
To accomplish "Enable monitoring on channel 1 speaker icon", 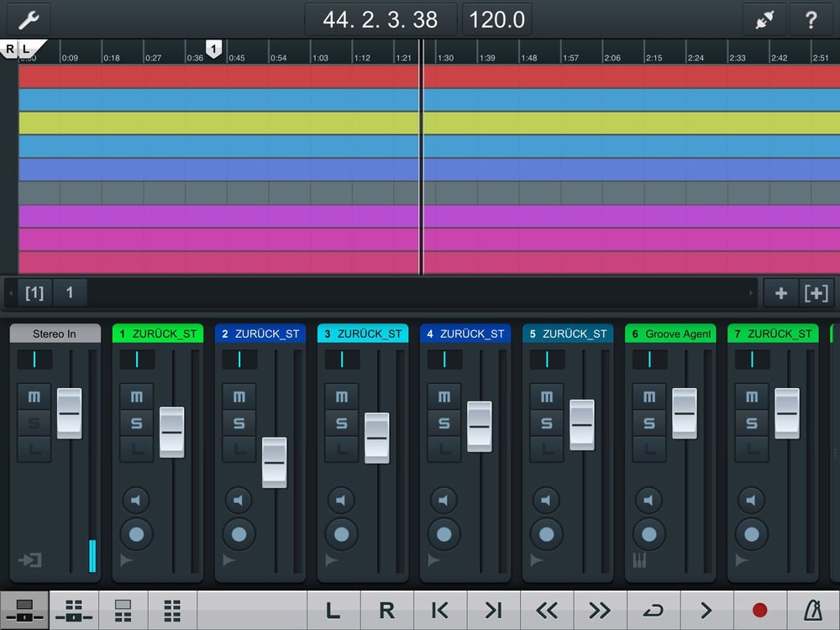I will point(136,501).
